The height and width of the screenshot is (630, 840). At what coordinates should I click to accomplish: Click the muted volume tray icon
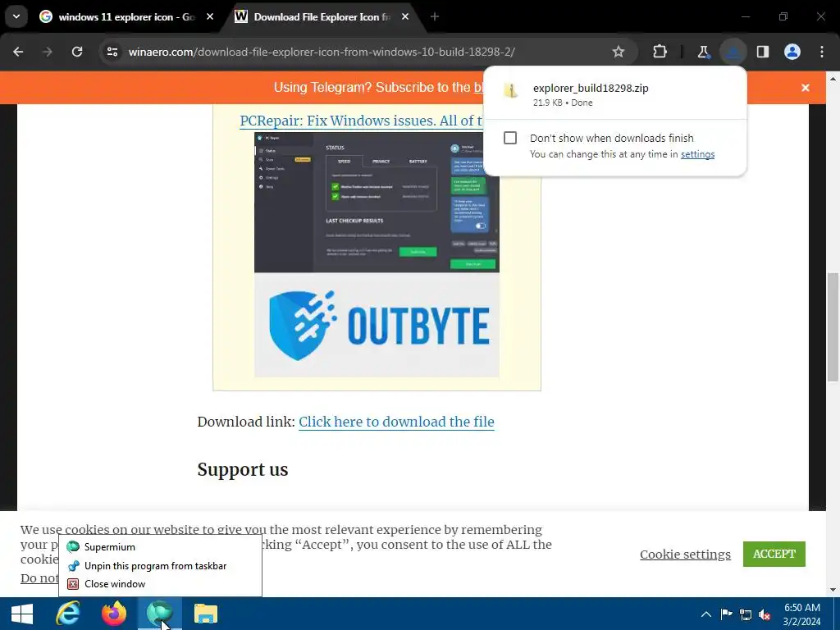click(x=765, y=614)
